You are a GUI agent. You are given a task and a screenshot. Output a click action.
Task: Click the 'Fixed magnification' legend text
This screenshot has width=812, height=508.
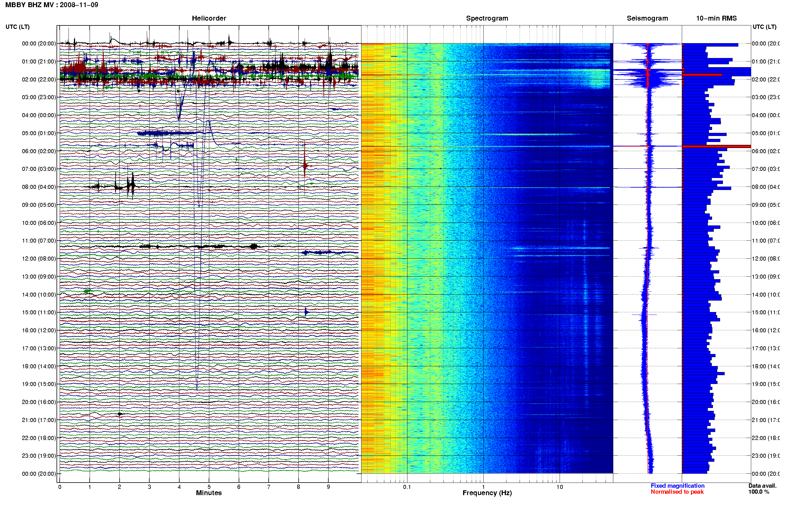[x=678, y=486]
